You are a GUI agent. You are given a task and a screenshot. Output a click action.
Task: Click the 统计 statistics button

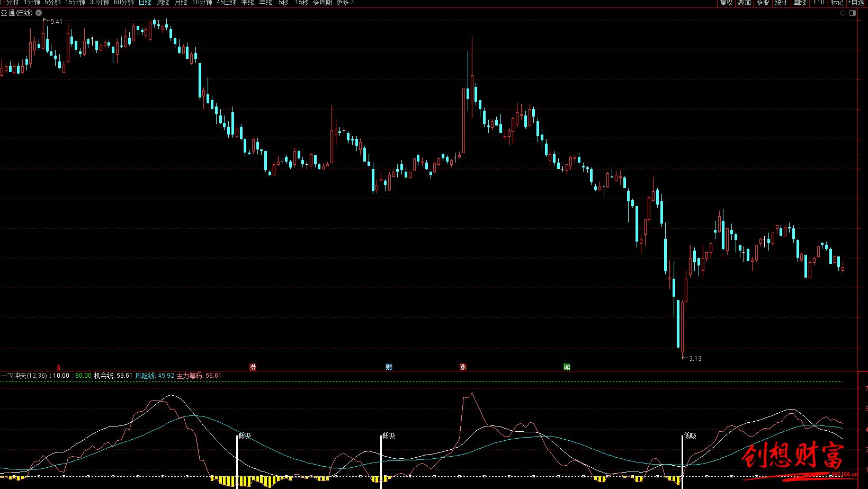[781, 3]
